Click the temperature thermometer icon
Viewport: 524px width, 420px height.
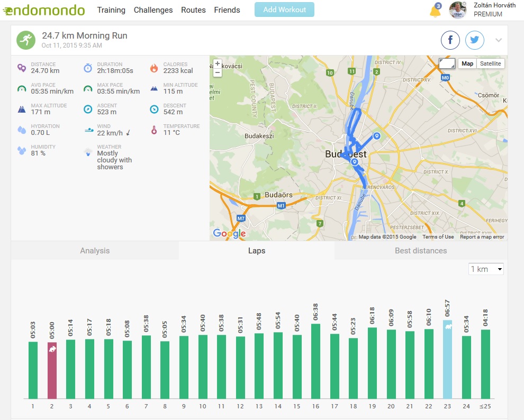154,130
